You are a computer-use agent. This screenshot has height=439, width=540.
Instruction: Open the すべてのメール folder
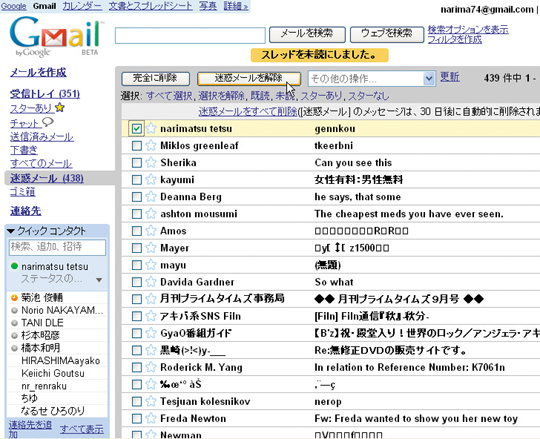pyautogui.click(x=41, y=163)
